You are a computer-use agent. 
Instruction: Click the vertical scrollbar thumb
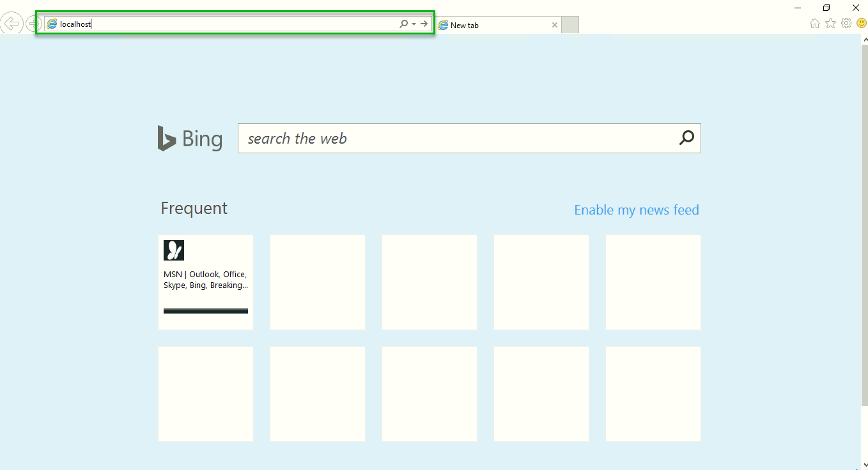[x=864, y=224]
